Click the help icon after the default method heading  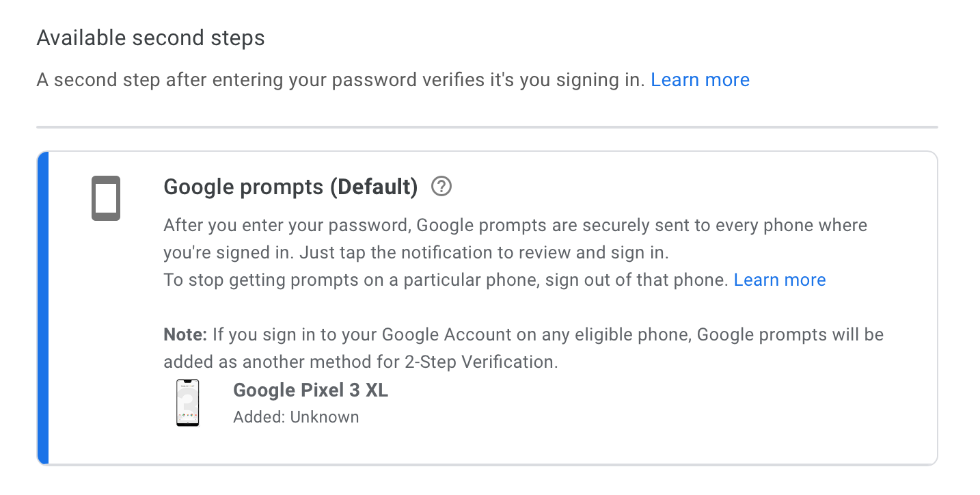(441, 186)
